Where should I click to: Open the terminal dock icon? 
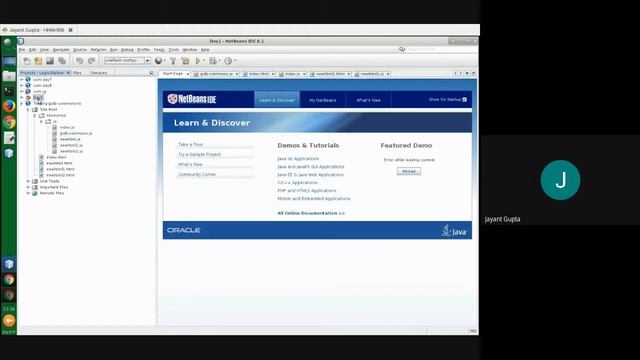tap(9, 91)
